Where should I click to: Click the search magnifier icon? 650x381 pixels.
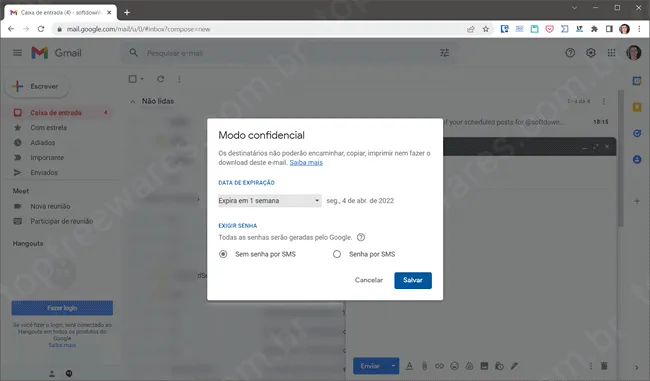pyautogui.click(x=133, y=53)
